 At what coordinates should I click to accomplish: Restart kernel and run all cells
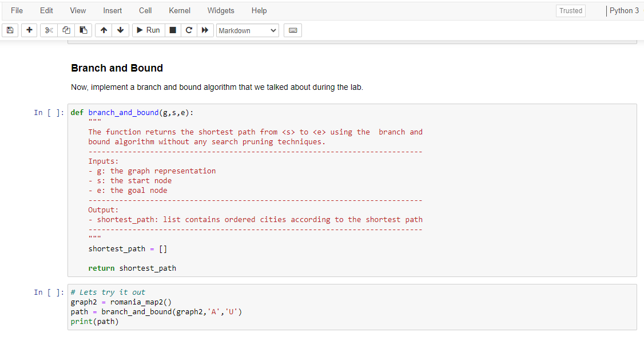pyautogui.click(x=205, y=30)
